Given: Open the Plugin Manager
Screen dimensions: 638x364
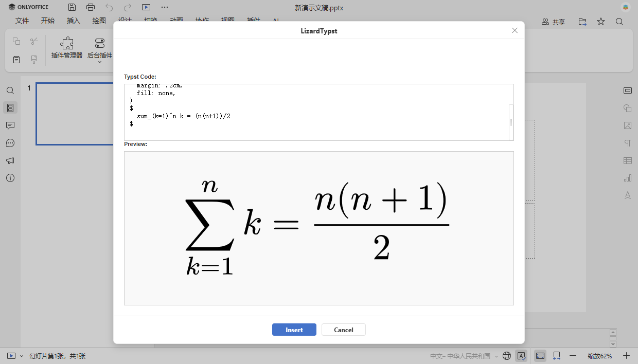Looking at the screenshot, I should coord(66,49).
